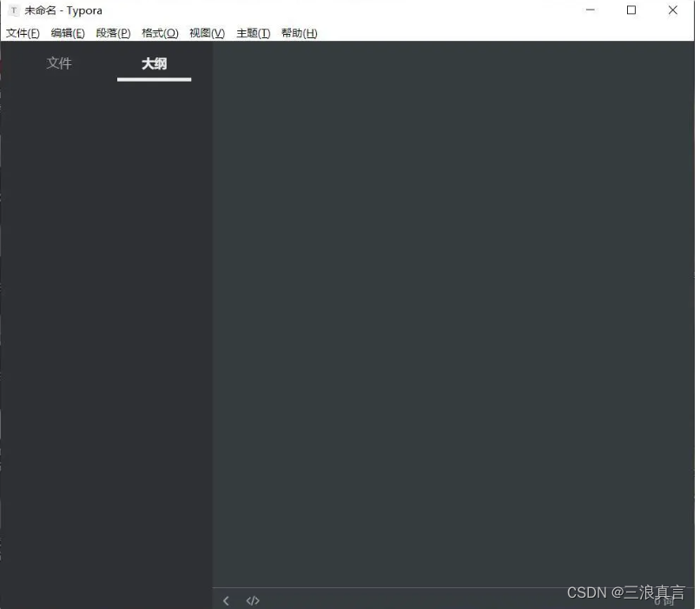Open the 段落(P) menu
The height and width of the screenshot is (609, 700).
[113, 33]
